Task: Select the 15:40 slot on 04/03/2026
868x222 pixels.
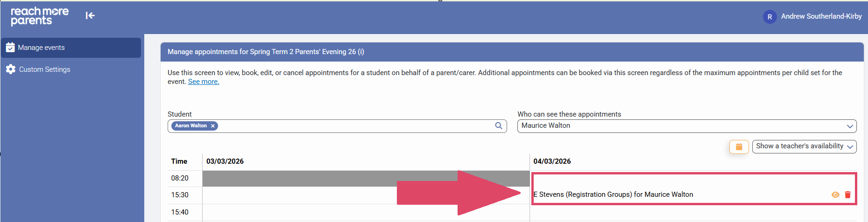Action: pos(693,212)
